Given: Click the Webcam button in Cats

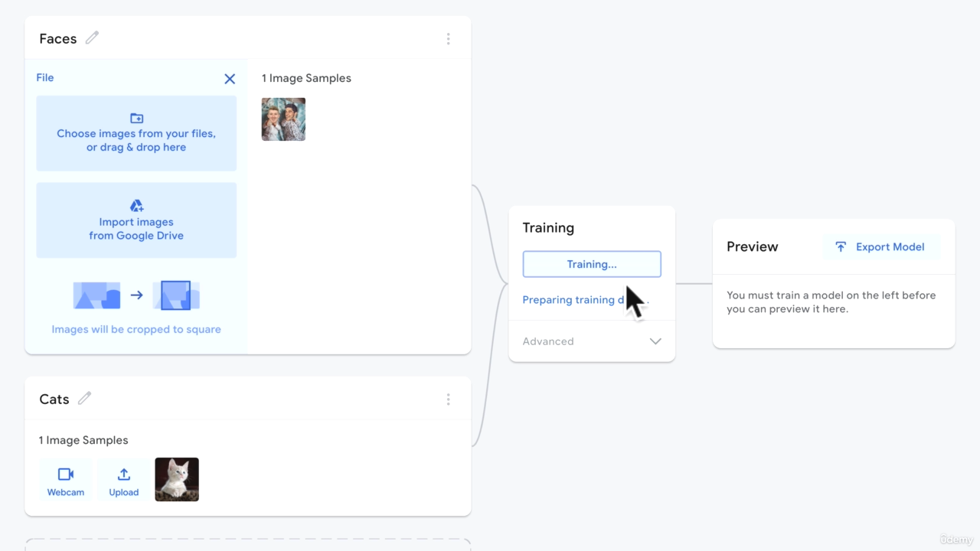Looking at the screenshot, I should coord(66,481).
